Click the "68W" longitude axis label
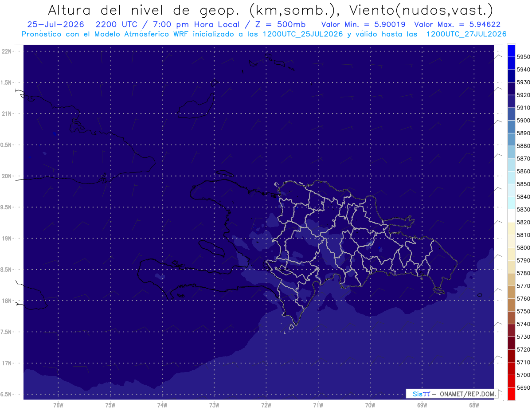The image size is (532, 411). click(474, 405)
